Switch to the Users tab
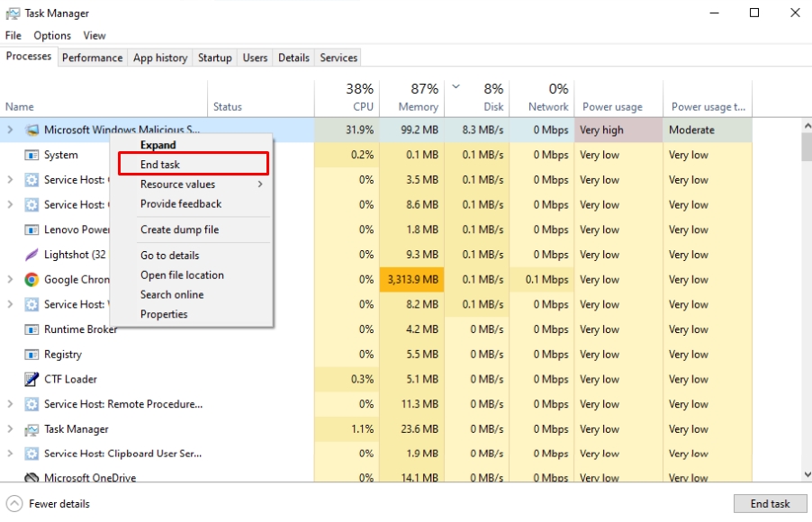Screen dimensions: 812x522 [x=256, y=58]
